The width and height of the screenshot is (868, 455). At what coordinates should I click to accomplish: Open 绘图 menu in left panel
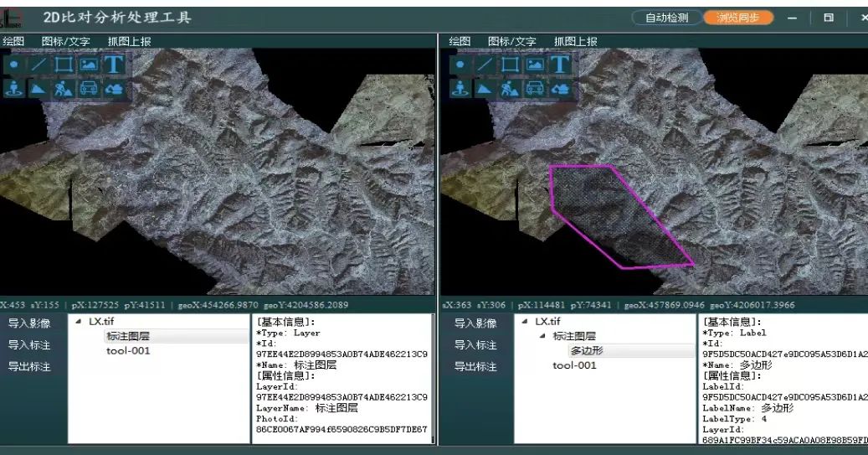click(13, 41)
